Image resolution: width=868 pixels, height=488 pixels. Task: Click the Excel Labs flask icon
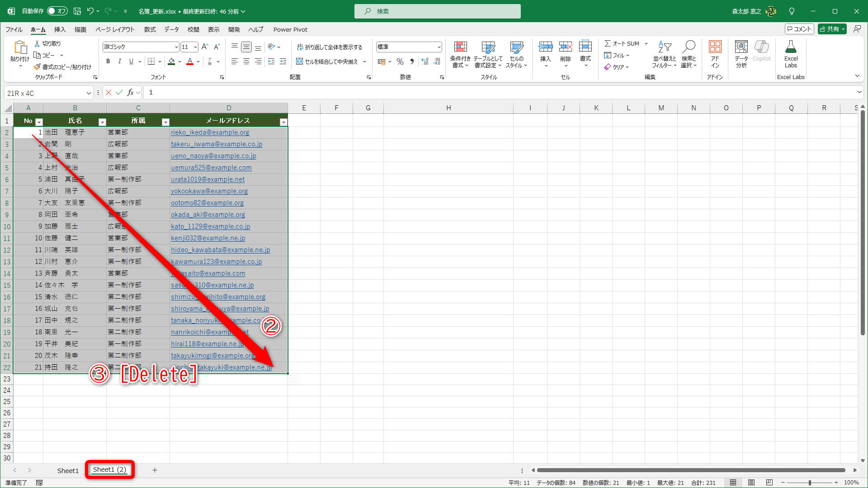(791, 47)
